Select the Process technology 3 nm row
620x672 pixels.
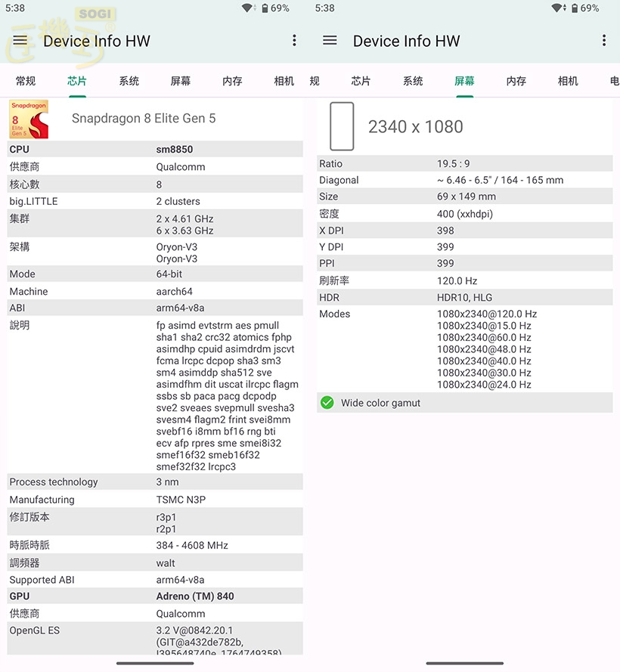coord(155,482)
